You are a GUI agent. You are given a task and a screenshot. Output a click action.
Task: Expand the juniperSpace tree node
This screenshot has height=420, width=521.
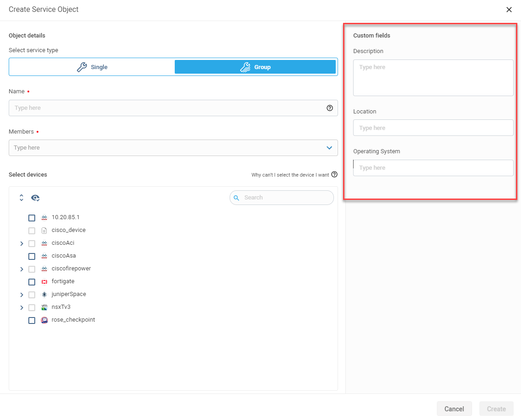[21, 295]
